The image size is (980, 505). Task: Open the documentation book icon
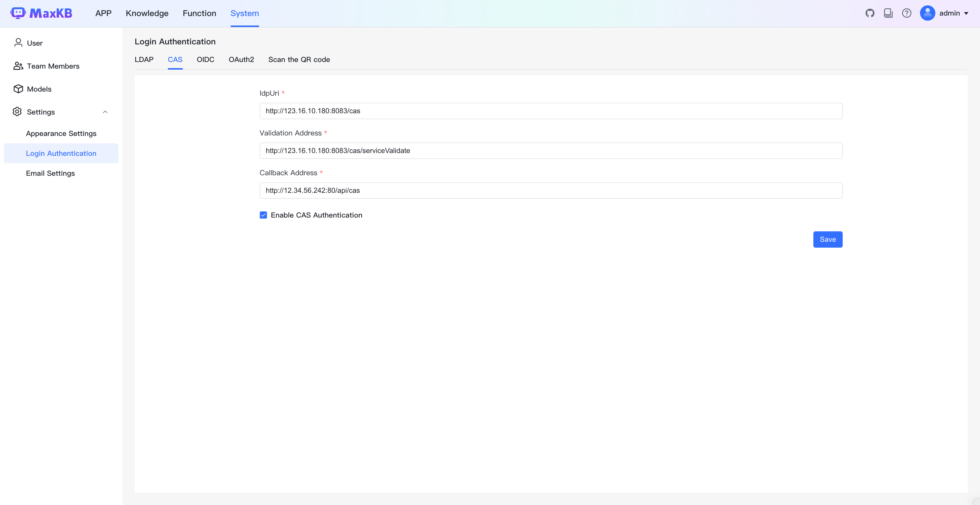coord(888,13)
